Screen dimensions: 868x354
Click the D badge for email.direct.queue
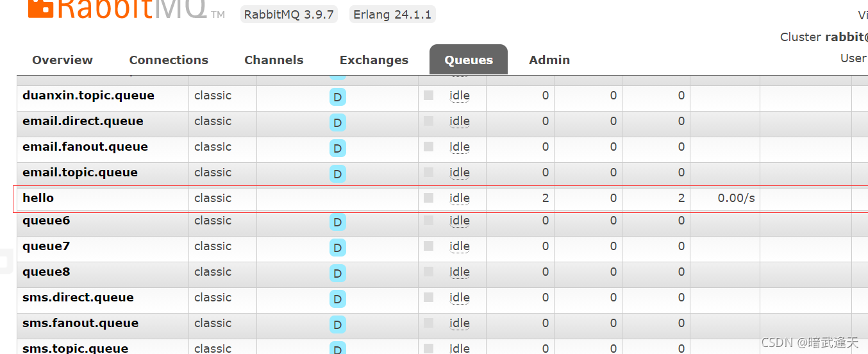pos(338,123)
